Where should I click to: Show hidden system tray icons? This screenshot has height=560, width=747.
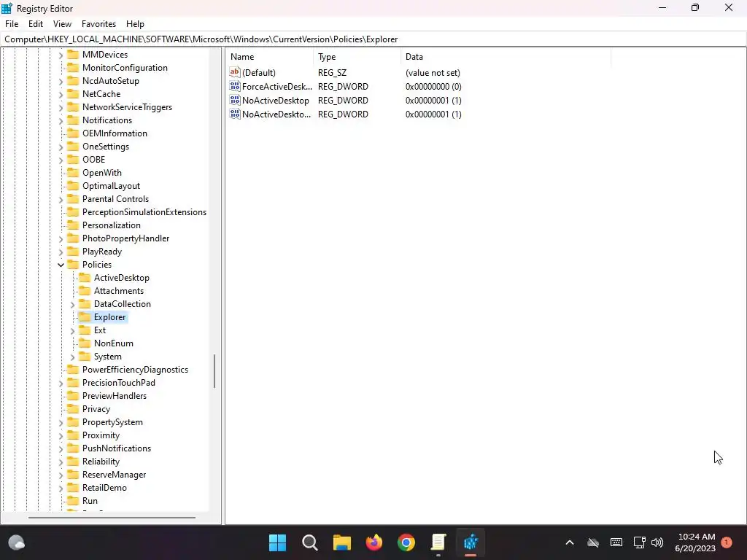570,542
